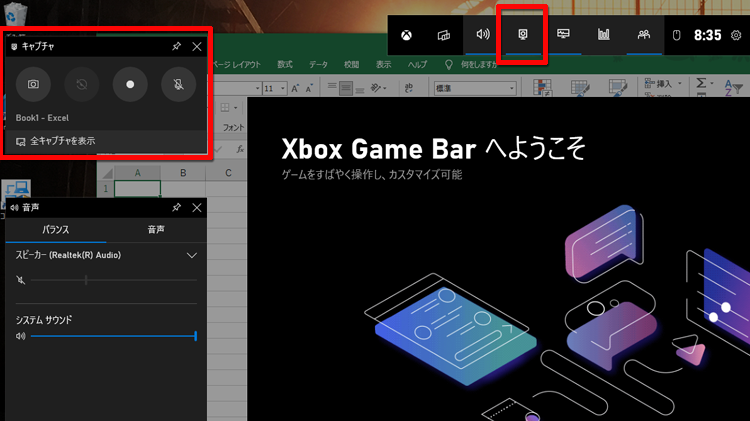Adjust the システム サウンド volume slider
750x421 pixels.
point(114,336)
